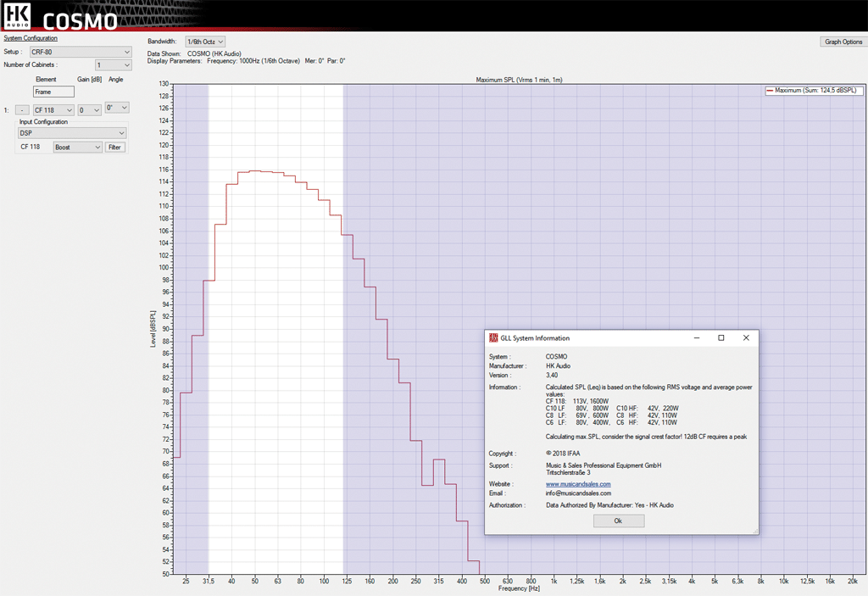Image resolution: width=868 pixels, height=596 pixels.
Task: Open Graph Options
Action: tap(843, 42)
